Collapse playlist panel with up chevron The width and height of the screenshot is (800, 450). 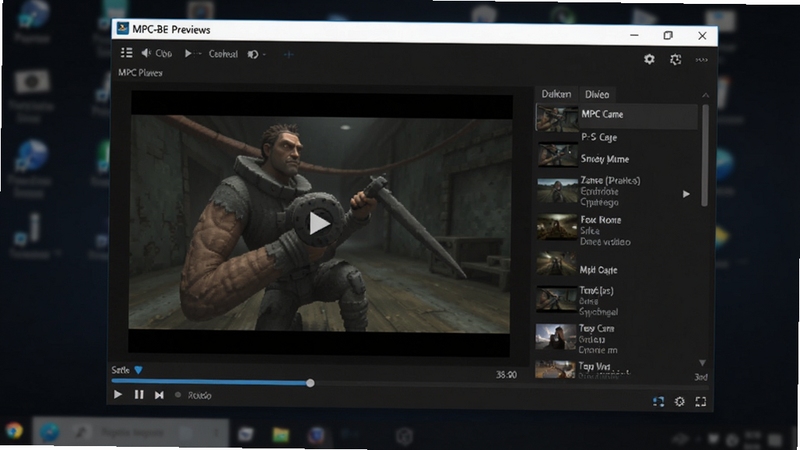pyautogui.click(x=705, y=95)
